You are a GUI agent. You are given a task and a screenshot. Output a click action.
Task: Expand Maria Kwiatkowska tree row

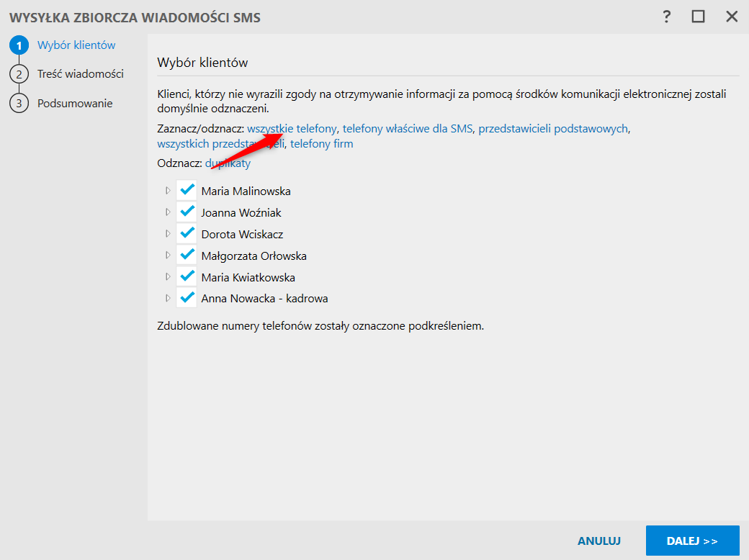click(168, 277)
